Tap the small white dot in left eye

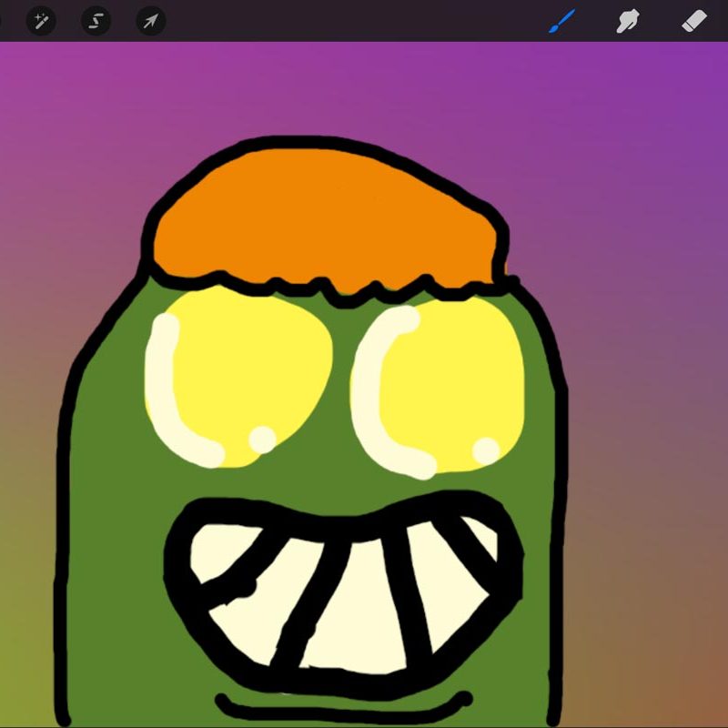coord(262,440)
